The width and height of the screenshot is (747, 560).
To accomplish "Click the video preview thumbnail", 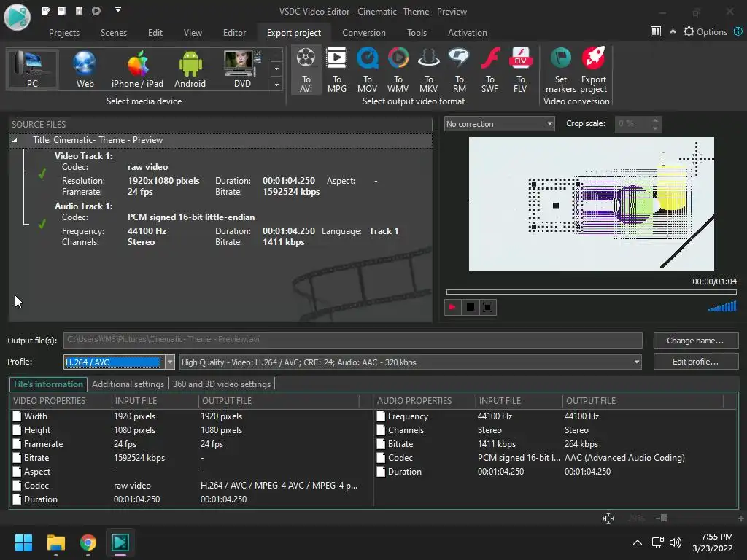I will coord(591,204).
